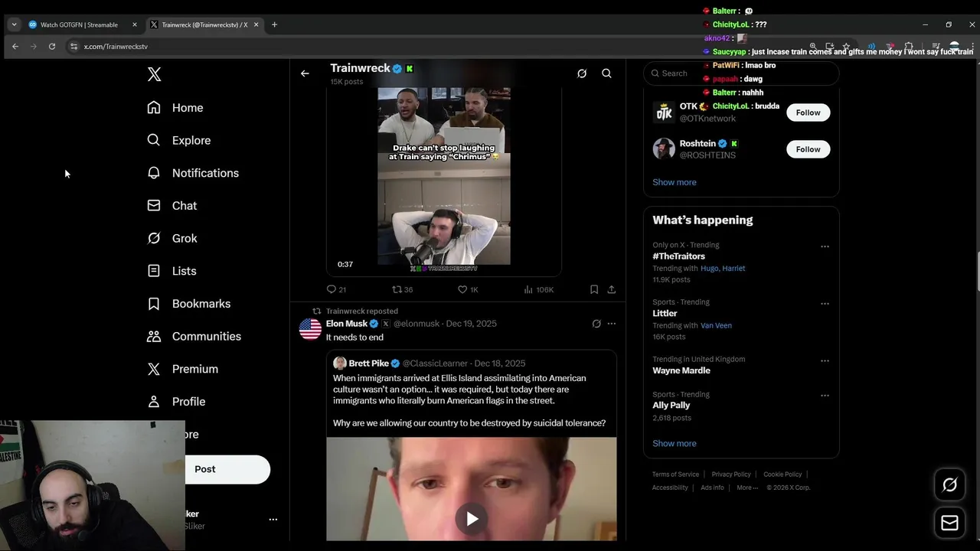
Task: Play the Drake Chrimus video thumbnail
Action: (444, 177)
